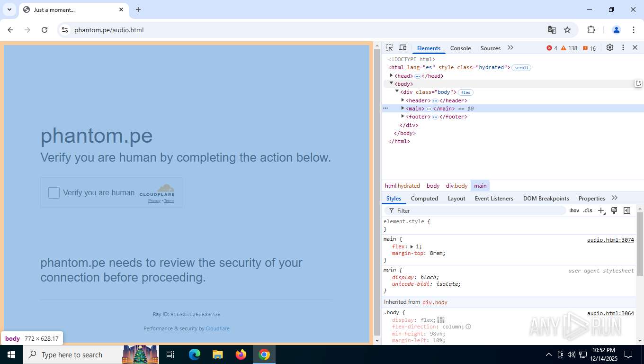Open the Chrome extensions puzzle icon
The width and height of the screenshot is (644, 364).
591,30
